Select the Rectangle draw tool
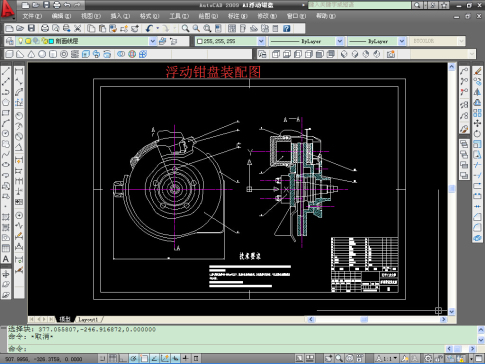This screenshot has width=485, height=364. (6, 113)
